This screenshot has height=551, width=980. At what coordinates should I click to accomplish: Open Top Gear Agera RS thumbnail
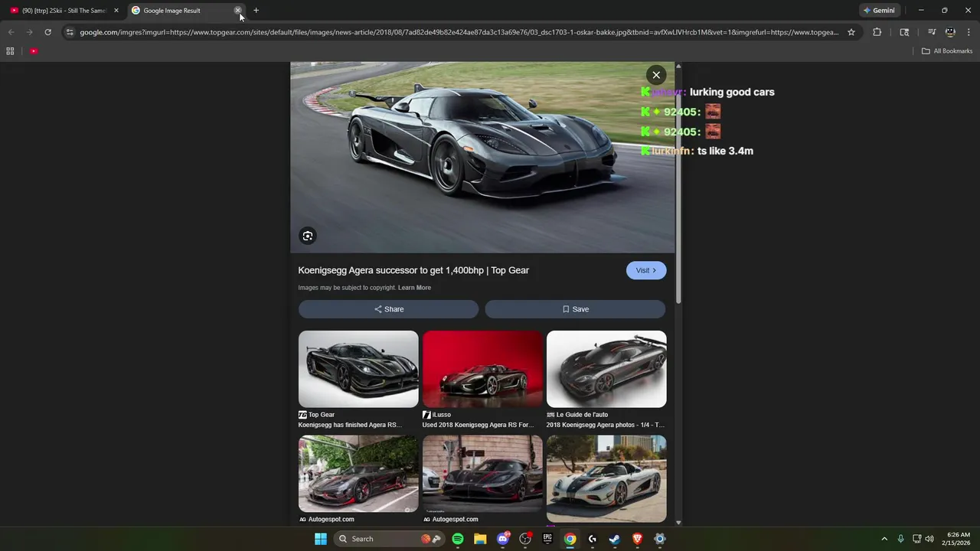pos(358,369)
